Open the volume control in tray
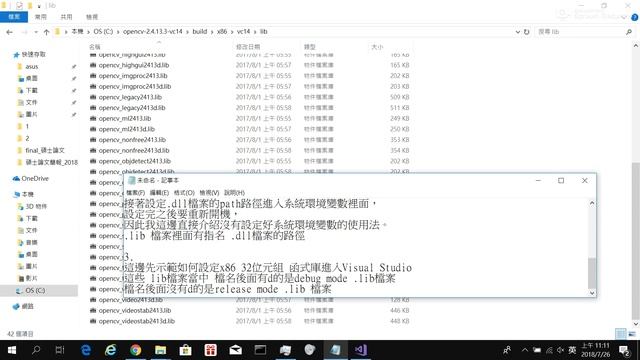640x360 pixels. click(x=560, y=350)
